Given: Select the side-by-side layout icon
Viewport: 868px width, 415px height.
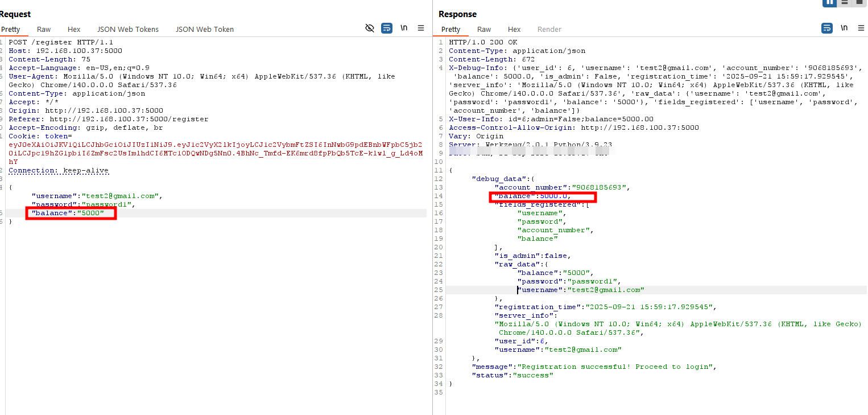Looking at the screenshot, I should 829,2.
